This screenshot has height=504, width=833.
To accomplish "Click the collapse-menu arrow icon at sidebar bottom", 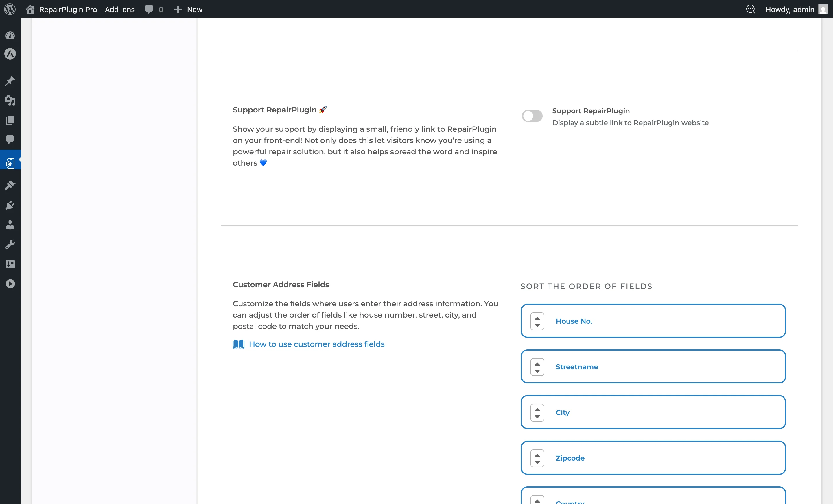I will point(10,283).
